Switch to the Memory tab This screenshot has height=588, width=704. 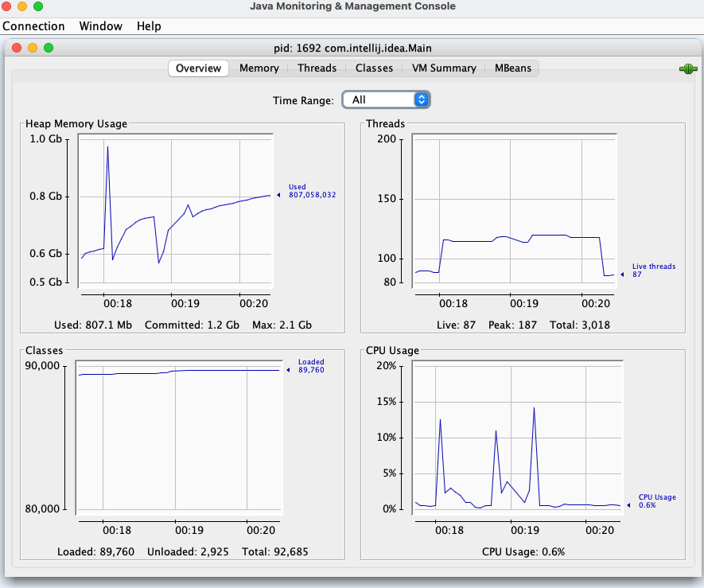tap(259, 68)
